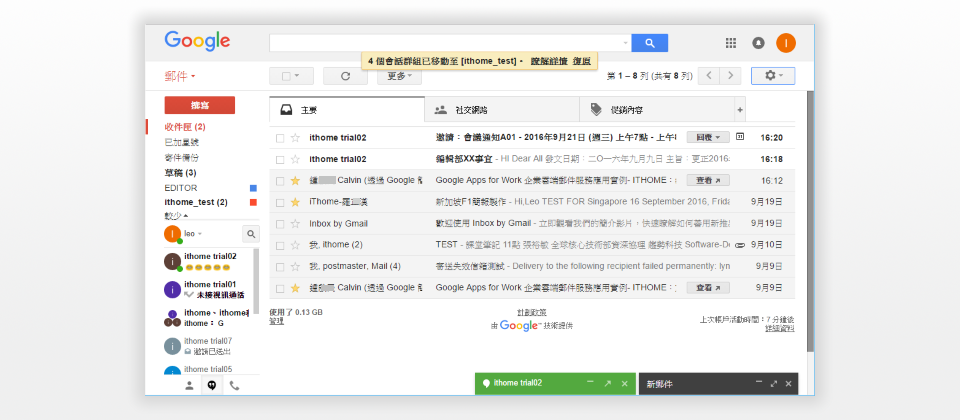
Task: Open the settings gear dropdown
Action: click(x=773, y=76)
